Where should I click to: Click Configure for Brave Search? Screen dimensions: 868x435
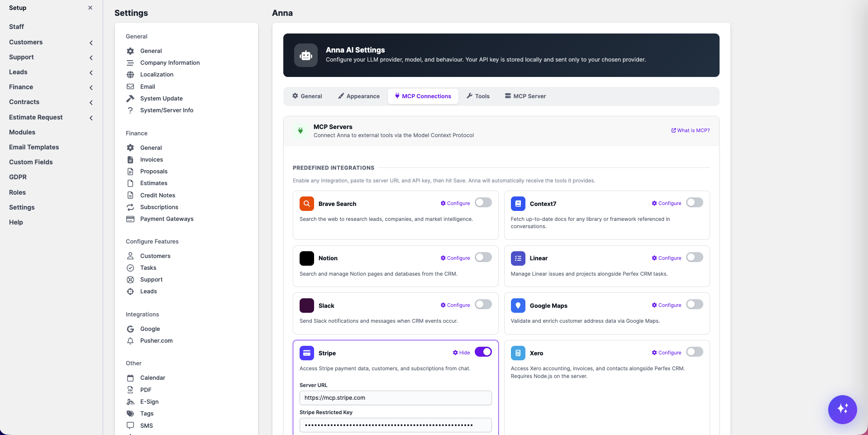coord(455,203)
